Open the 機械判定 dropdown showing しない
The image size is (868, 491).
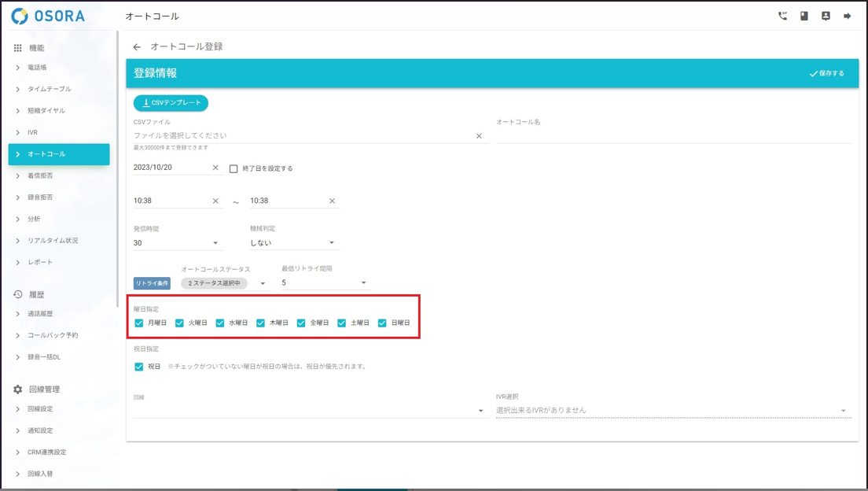tap(294, 242)
